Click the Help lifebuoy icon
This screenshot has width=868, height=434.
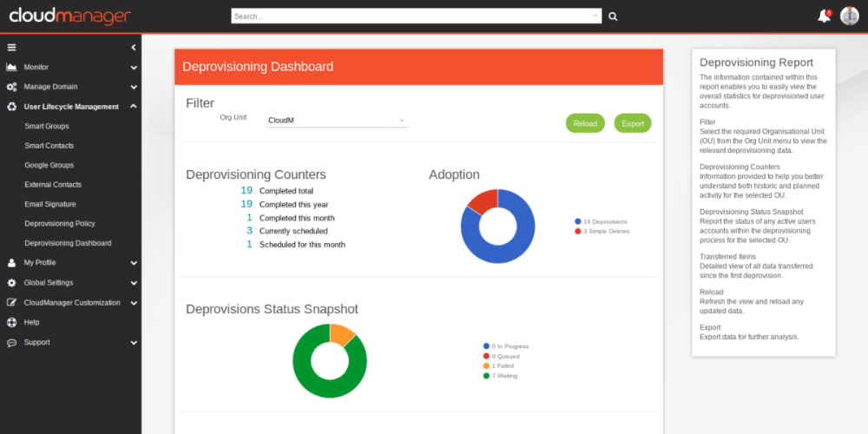click(x=11, y=322)
